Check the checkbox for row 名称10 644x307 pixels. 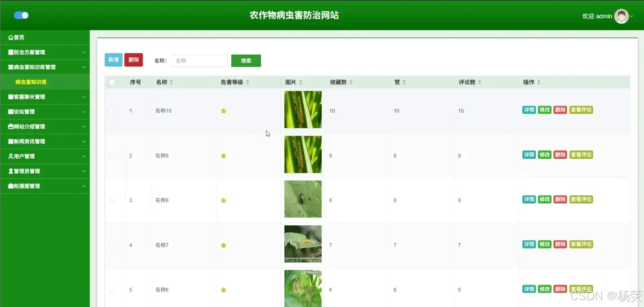coord(111,111)
